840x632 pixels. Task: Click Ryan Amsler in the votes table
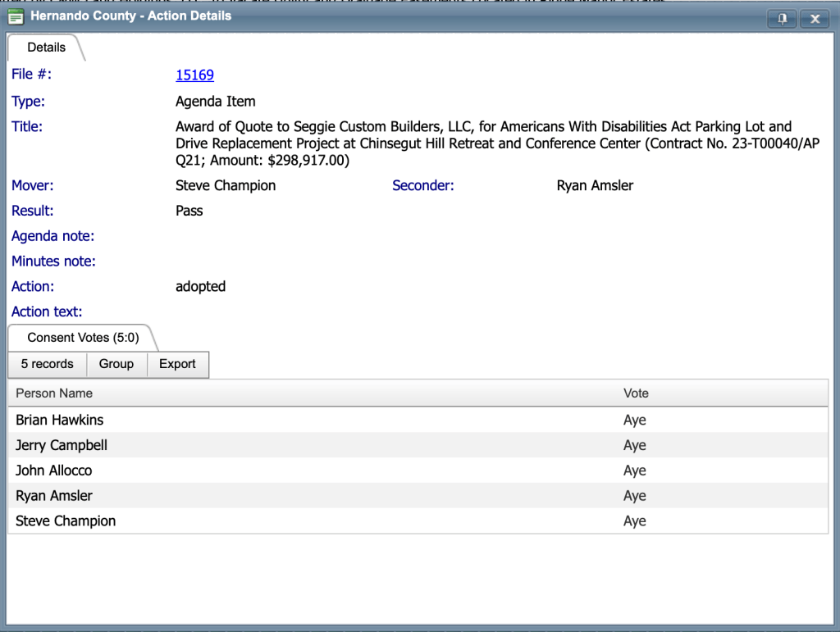tap(54, 496)
